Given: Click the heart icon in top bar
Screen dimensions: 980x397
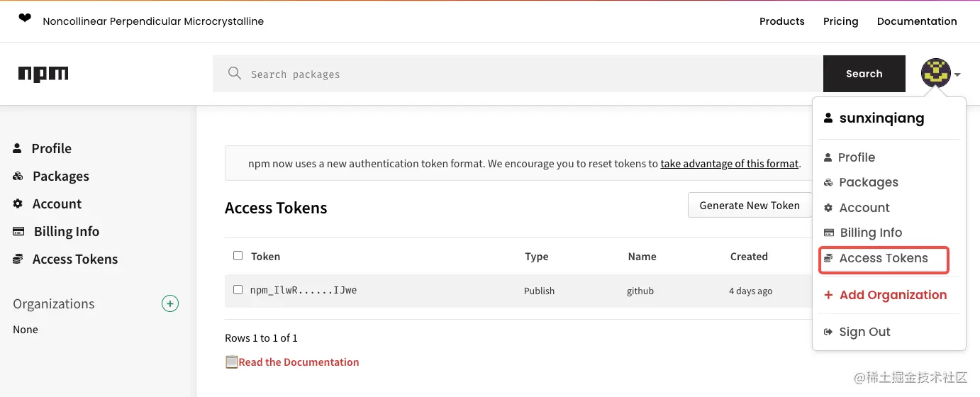Looking at the screenshot, I should coord(25,19).
